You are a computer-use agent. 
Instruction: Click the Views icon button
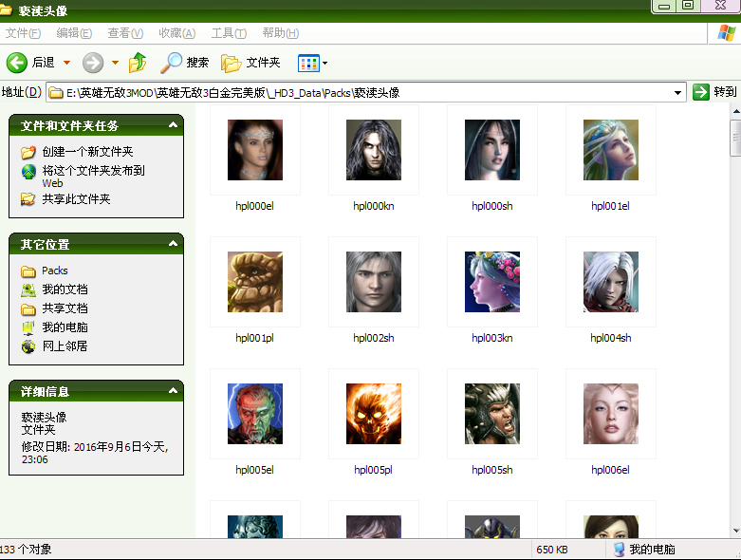308,64
